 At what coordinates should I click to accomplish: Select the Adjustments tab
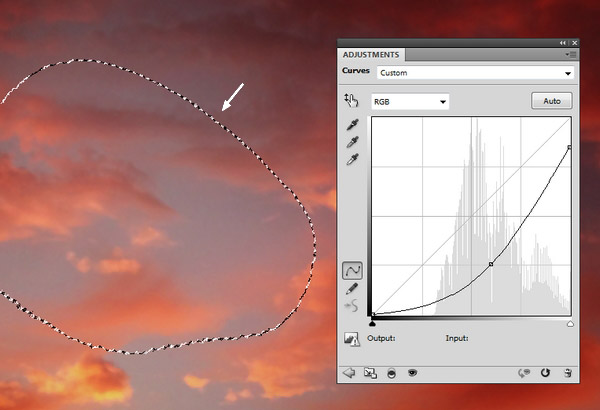click(x=371, y=54)
